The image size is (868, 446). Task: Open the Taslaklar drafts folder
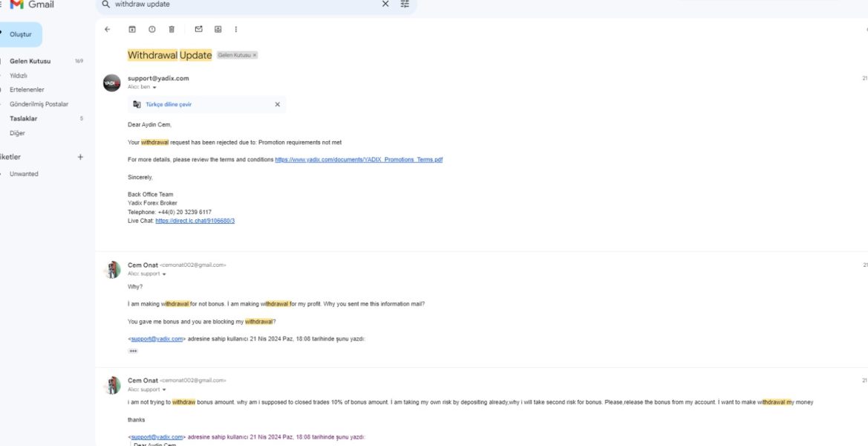(23, 119)
